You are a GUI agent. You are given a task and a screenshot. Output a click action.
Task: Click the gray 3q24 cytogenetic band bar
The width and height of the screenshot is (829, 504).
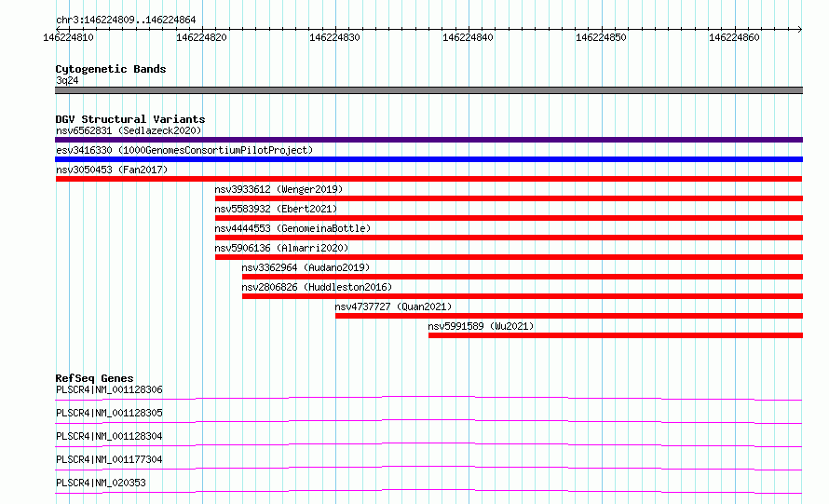pos(428,90)
